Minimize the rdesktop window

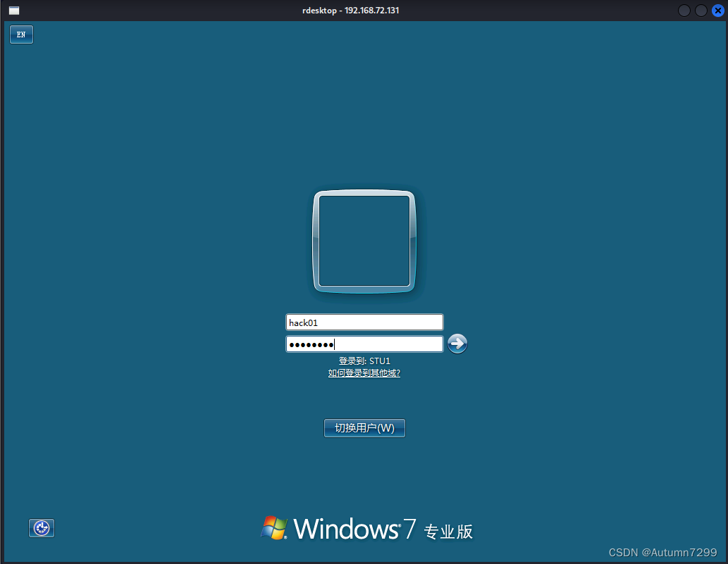click(x=684, y=10)
